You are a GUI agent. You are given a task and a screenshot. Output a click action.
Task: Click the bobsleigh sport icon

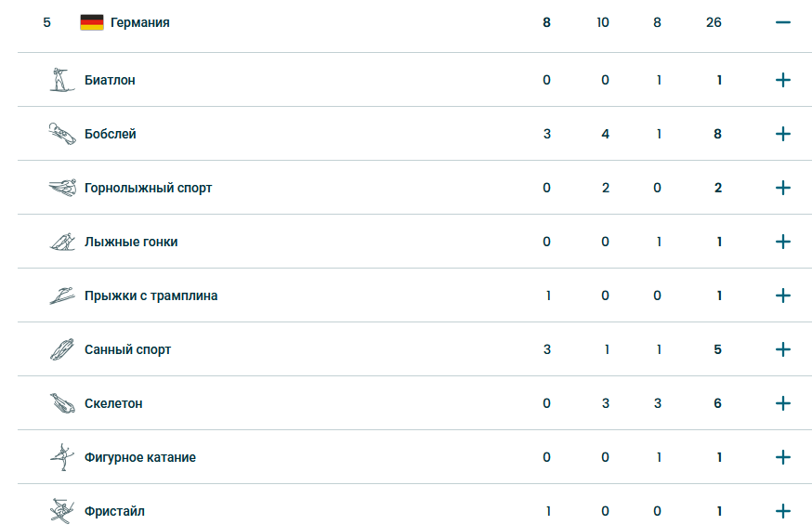pos(61,134)
